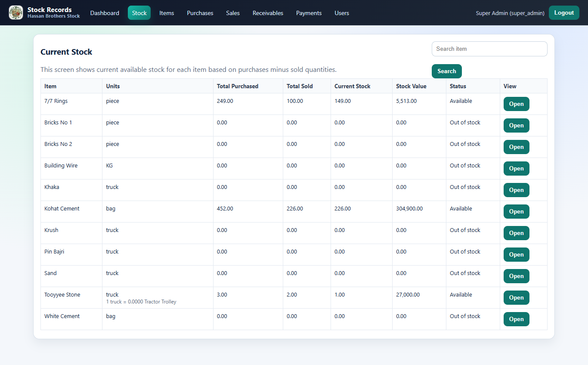Select the Kohat Cement item name
The height and width of the screenshot is (365, 588).
(62, 209)
